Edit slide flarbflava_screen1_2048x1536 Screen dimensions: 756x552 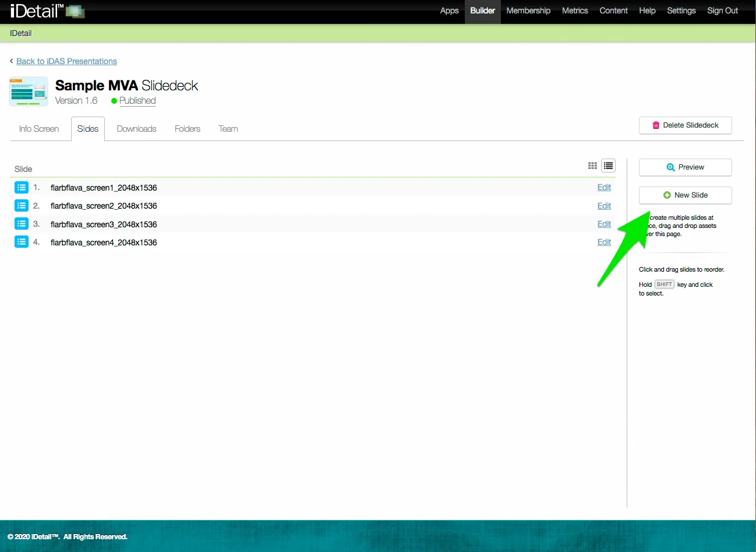604,187
